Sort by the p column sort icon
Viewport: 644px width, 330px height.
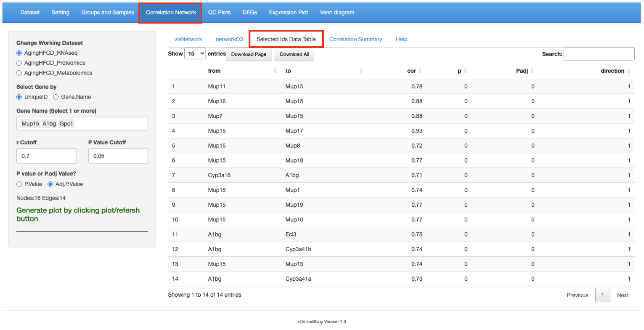[465, 71]
